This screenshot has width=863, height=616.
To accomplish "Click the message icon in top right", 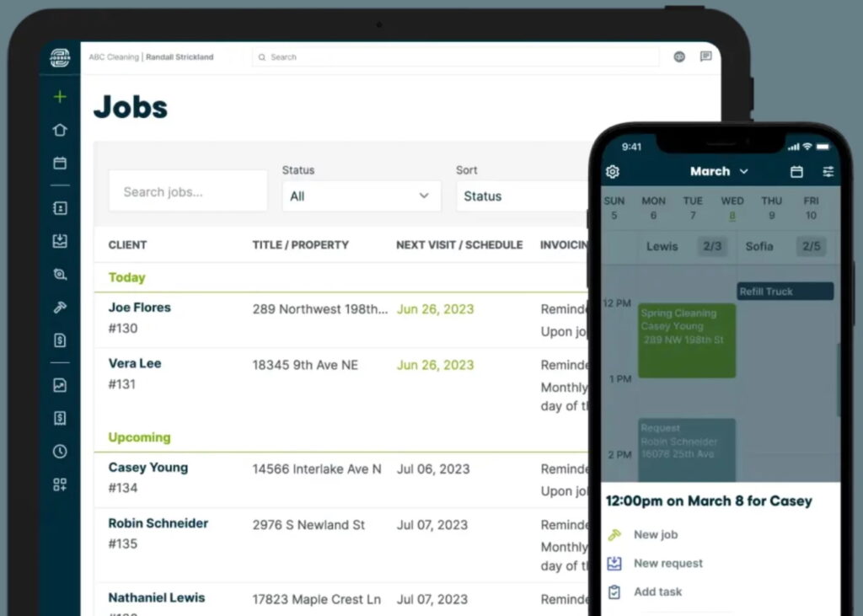I will coord(705,56).
